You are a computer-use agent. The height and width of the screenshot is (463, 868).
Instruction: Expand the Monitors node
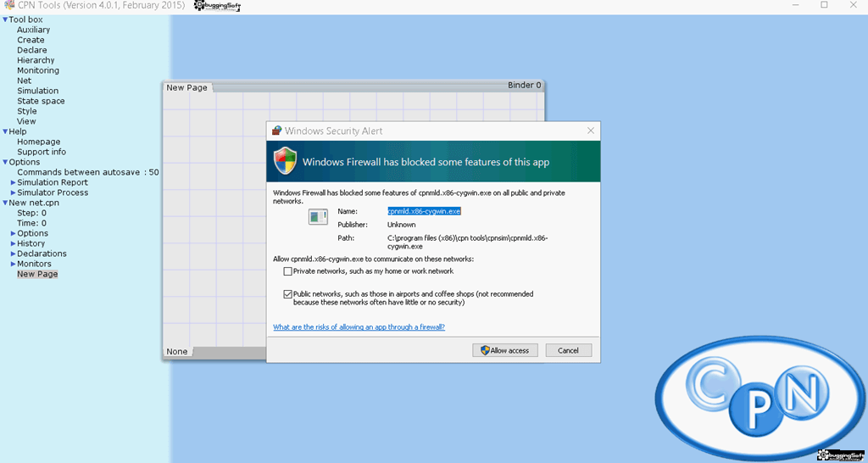[14, 265]
